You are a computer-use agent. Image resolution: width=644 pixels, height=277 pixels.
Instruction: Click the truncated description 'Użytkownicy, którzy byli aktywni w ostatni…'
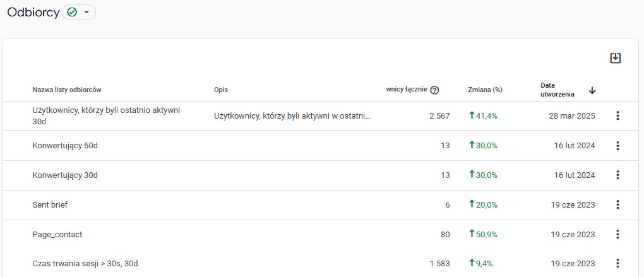(x=292, y=116)
